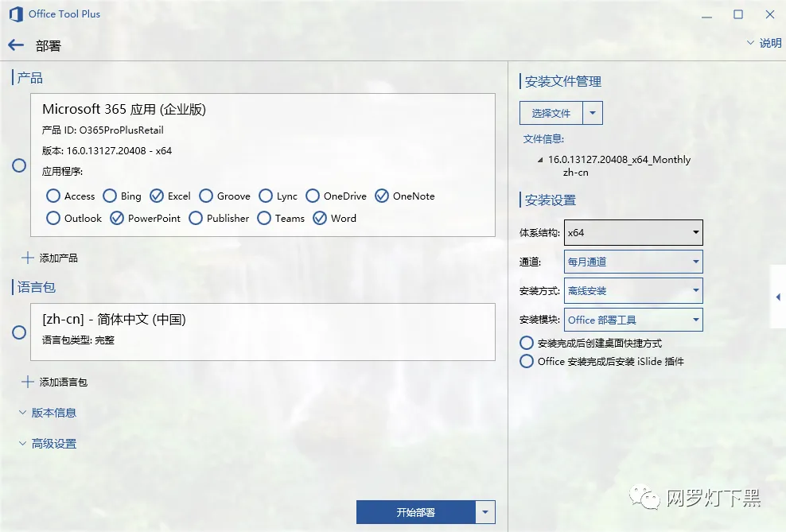Enable the iSlide 插件 install option
The image size is (786, 532).
(527, 361)
